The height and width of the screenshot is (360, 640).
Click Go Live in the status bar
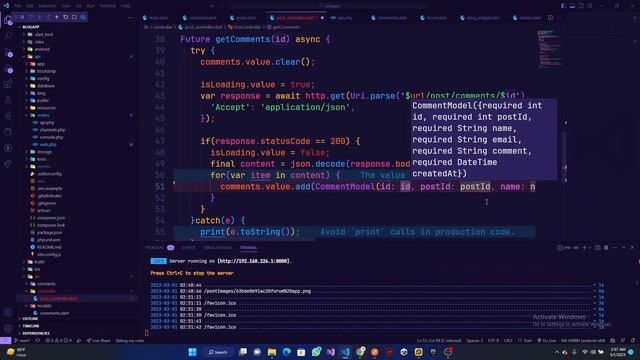(x=547, y=340)
